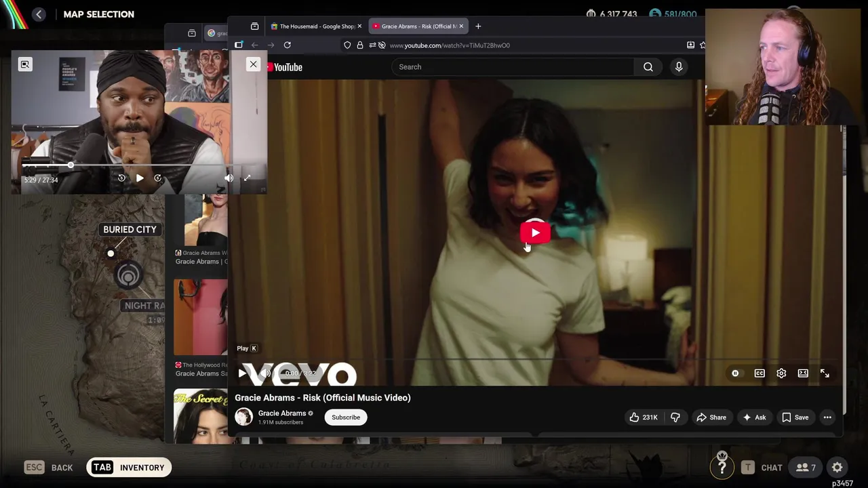Play the picture-in-picture video
This screenshot has width=868, height=488.
point(140,178)
